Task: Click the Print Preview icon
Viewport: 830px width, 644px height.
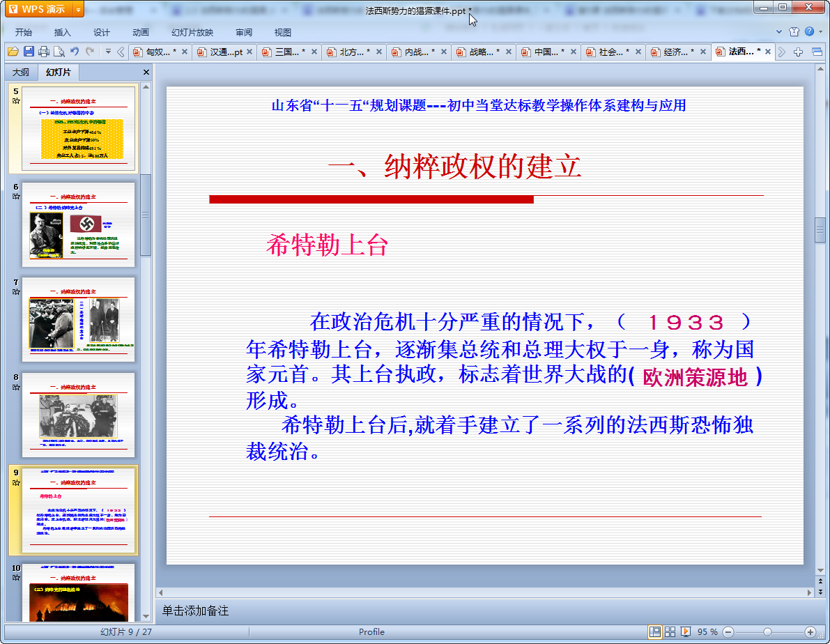Action: point(59,52)
